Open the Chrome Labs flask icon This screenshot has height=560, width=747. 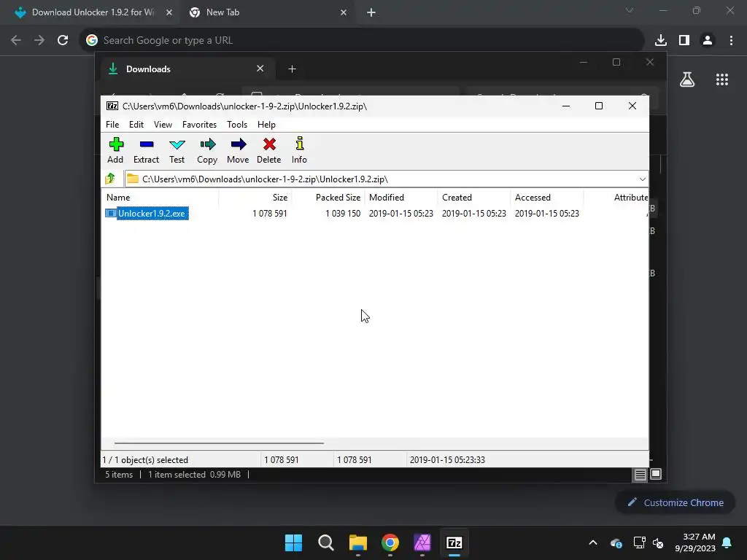(687, 79)
